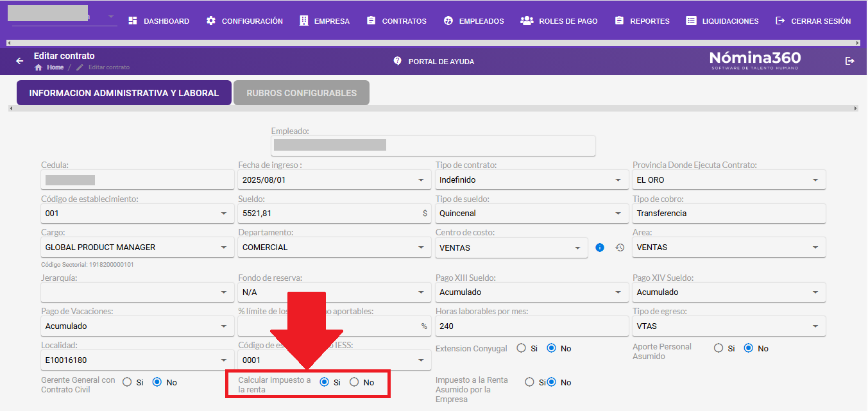Select Si for Gerente General con Contrato Civil
868x411 pixels.
click(x=127, y=382)
